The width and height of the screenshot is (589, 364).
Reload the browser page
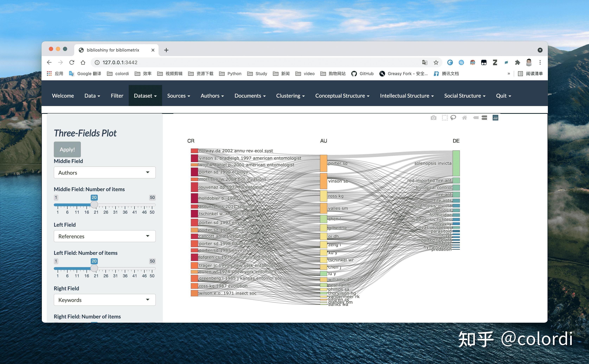tap(72, 63)
